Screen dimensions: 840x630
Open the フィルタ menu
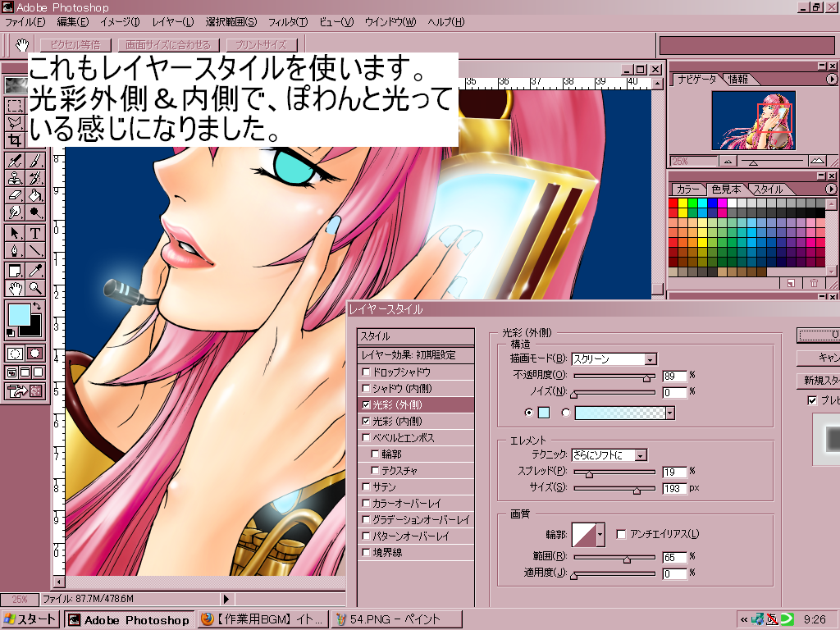[x=289, y=22]
